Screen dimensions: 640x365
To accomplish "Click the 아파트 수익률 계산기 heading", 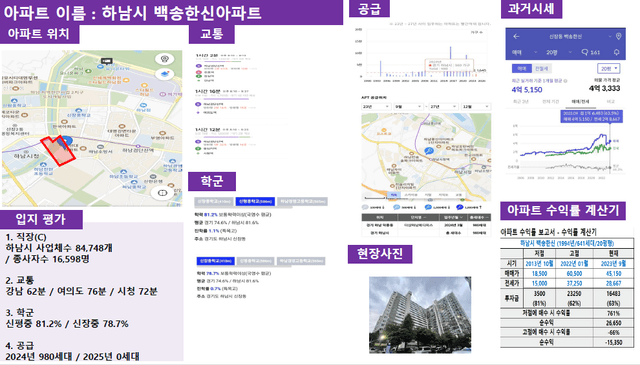I will coord(563,210).
